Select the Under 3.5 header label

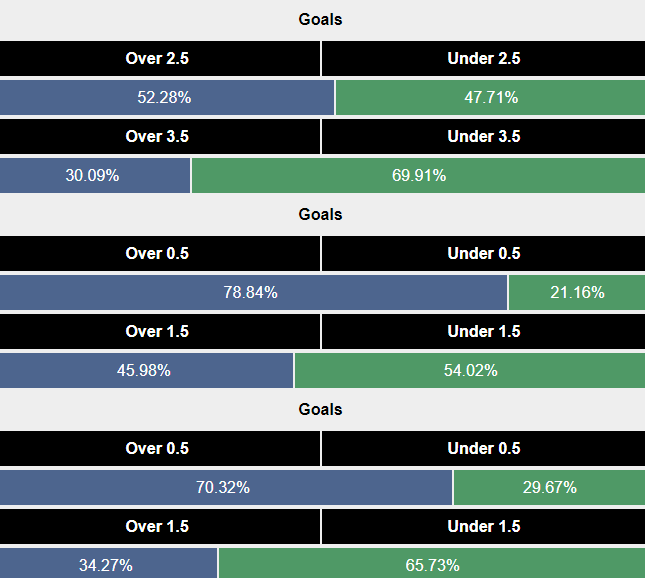(483, 136)
